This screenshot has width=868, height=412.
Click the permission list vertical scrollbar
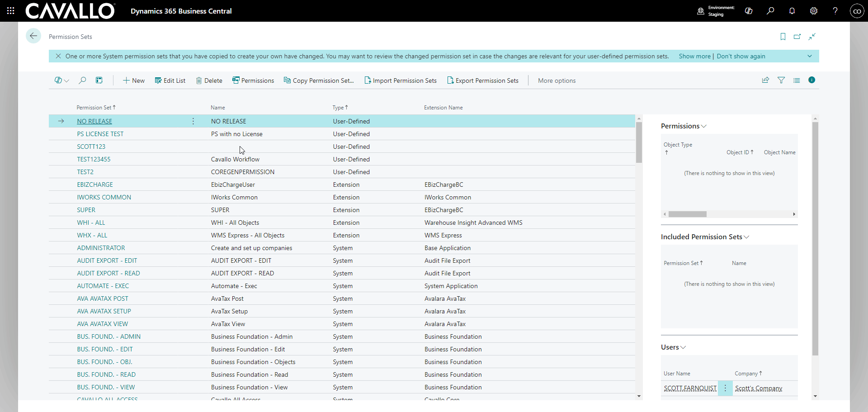coord(639,142)
